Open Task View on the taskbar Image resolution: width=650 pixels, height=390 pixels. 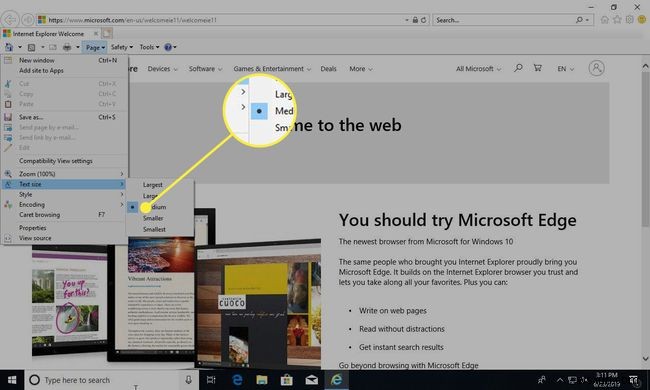211,380
